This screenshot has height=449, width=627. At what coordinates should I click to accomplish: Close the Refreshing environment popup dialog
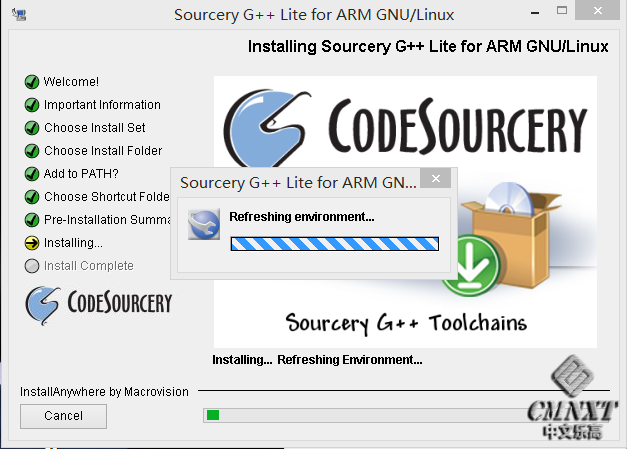[x=434, y=181]
